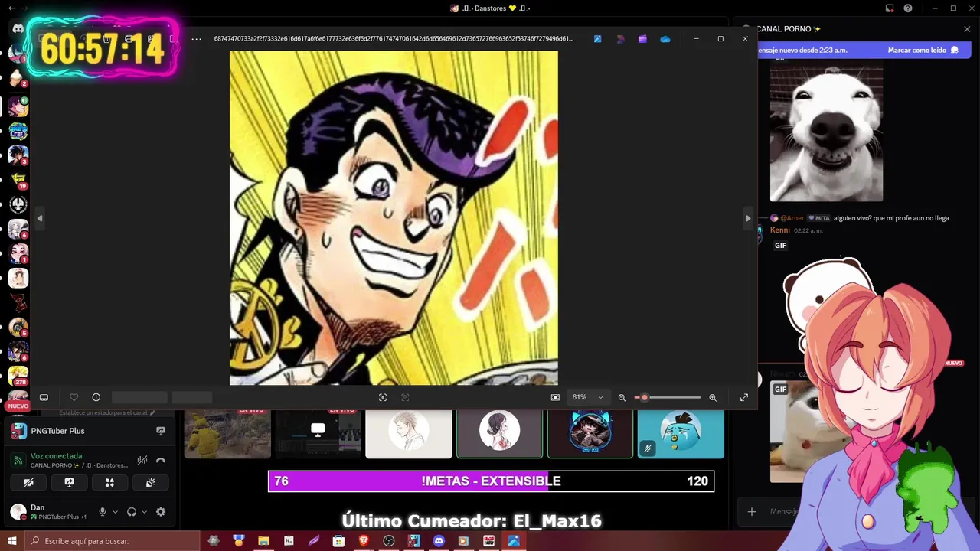
Task: Close the CANAL PORNO chat panel
Action: tap(967, 29)
